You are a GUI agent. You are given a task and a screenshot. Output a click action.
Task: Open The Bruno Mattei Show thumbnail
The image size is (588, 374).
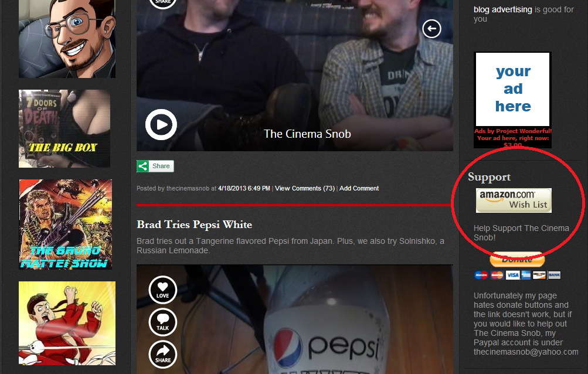pos(66,225)
